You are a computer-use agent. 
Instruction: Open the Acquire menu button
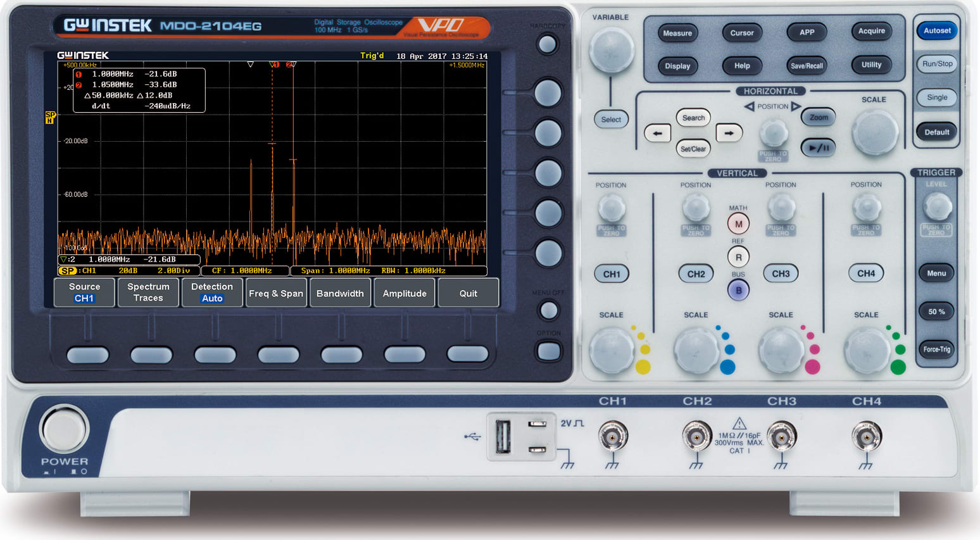click(872, 31)
